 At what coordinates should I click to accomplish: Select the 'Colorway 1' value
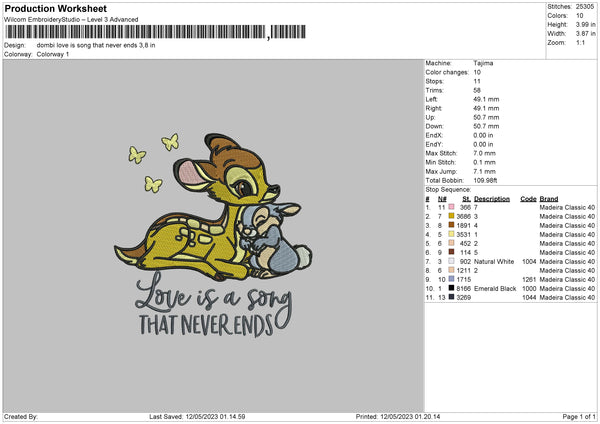tap(53, 54)
